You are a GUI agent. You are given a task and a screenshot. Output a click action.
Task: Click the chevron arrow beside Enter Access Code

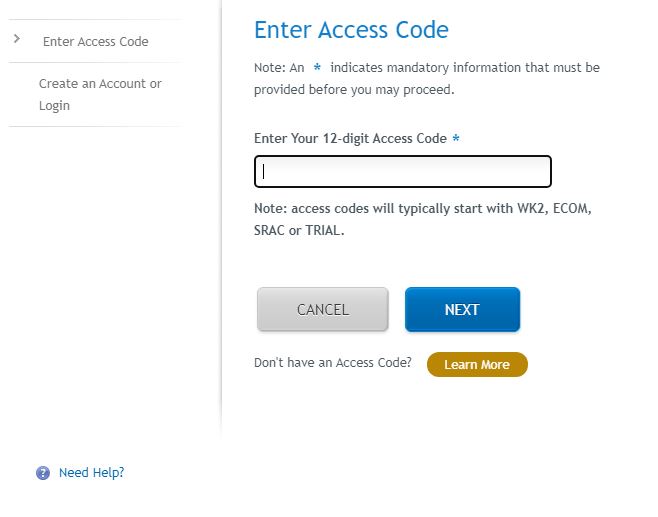[x=17, y=39]
